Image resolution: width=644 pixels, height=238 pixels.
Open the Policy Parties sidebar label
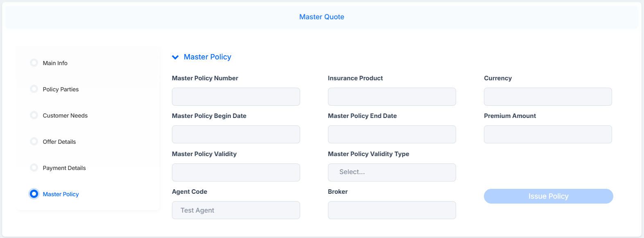click(x=61, y=89)
